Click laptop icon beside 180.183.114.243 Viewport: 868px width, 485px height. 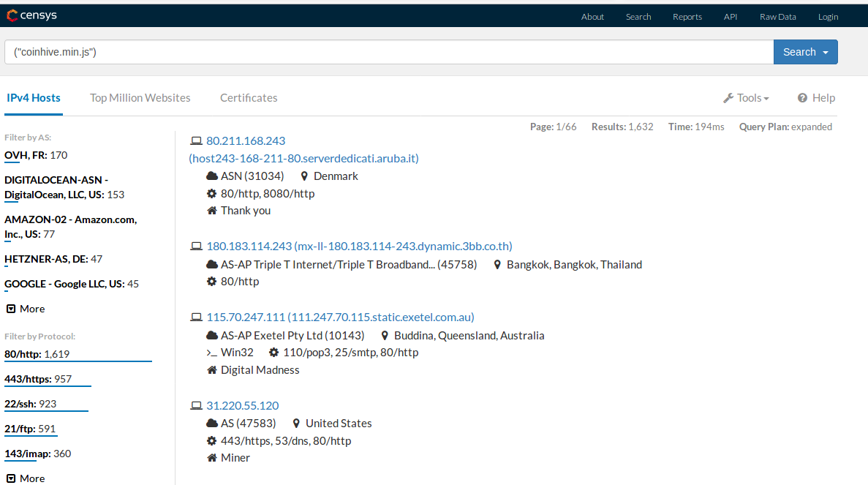[196, 246]
